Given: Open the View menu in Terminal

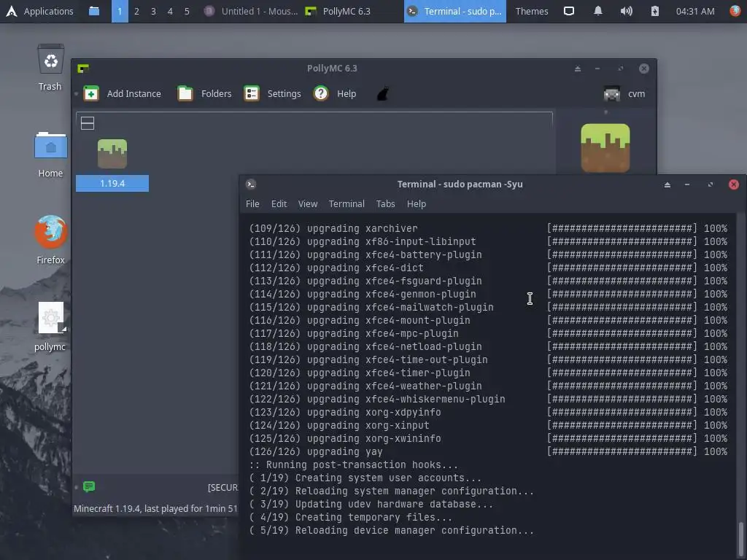Looking at the screenshot, I should 308,204.
